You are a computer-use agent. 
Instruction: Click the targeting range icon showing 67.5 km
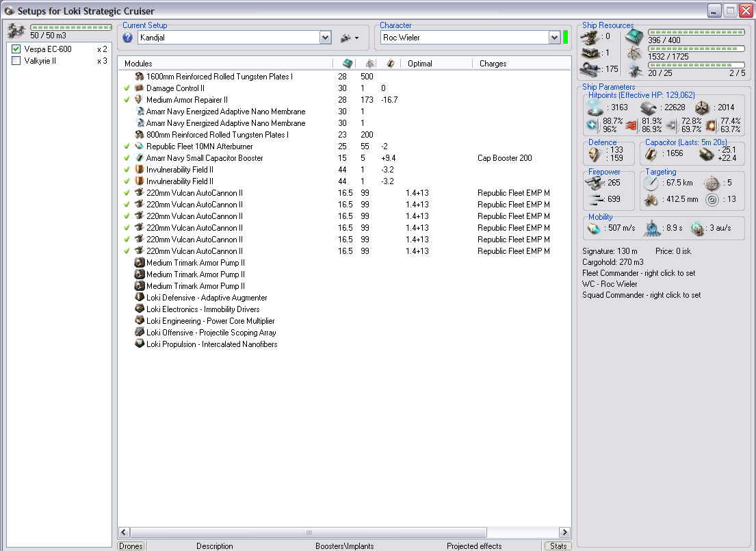(651, 183)
